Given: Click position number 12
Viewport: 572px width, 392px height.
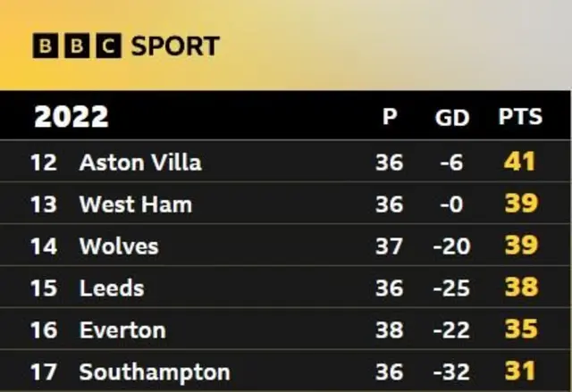Looking at the screenshot, I should (44, 163).
